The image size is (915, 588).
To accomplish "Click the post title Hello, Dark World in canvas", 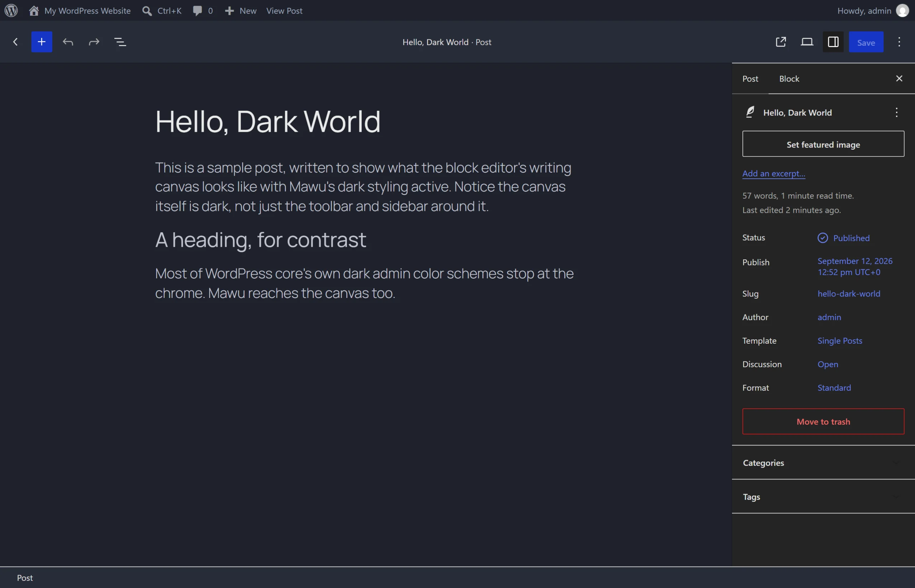I will pyautogui.click(x=268, y=121).
